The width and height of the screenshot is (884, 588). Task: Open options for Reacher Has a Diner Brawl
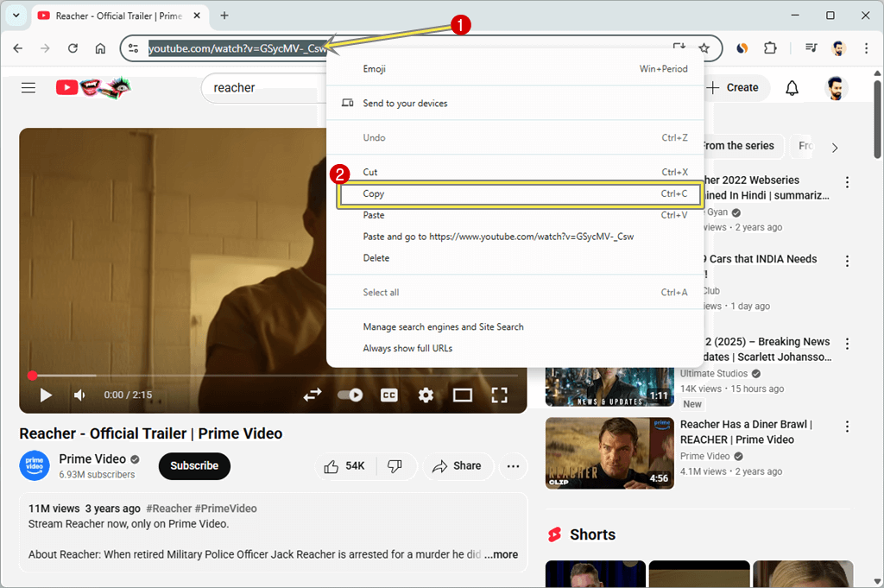[x=847, y=427]
